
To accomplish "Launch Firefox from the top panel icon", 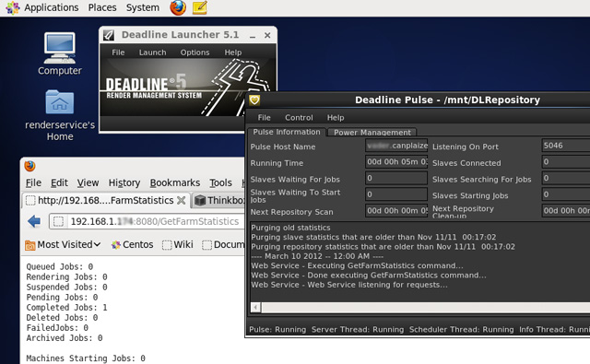I will pyautogui.click(x=178, y=7).
